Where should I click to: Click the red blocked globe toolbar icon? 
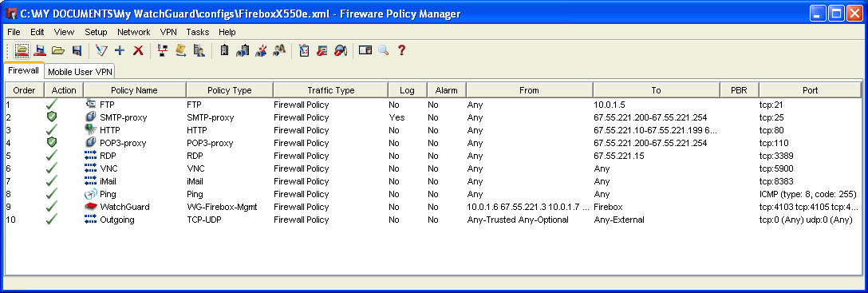(341, 50)
